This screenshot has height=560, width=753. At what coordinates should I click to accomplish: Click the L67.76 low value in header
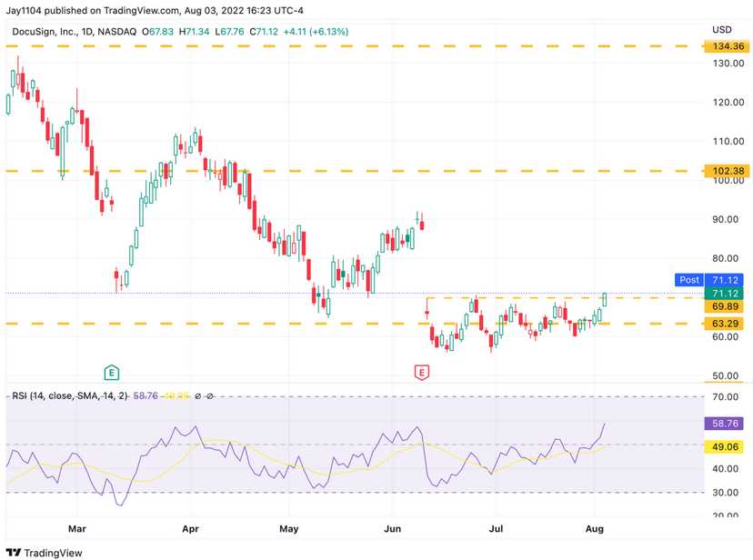[x=229, y=32]
